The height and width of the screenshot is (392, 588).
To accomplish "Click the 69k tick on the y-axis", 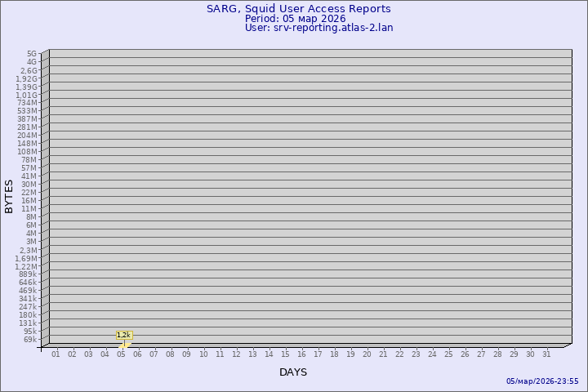I will coord(30,340).
